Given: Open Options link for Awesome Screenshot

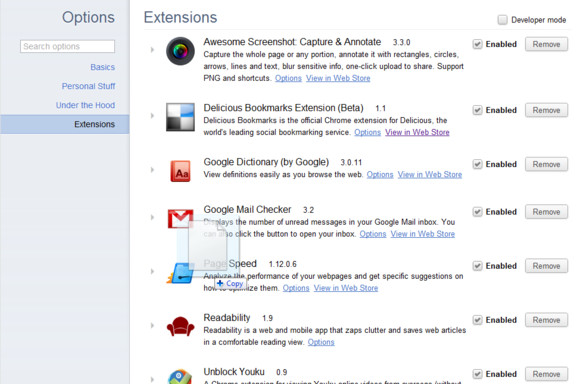Looking at the screenshot, I should [288, 78].
